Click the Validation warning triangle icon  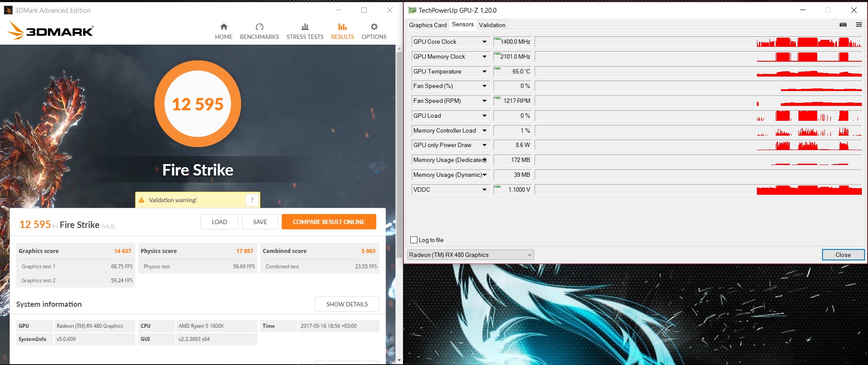(141, 200)
